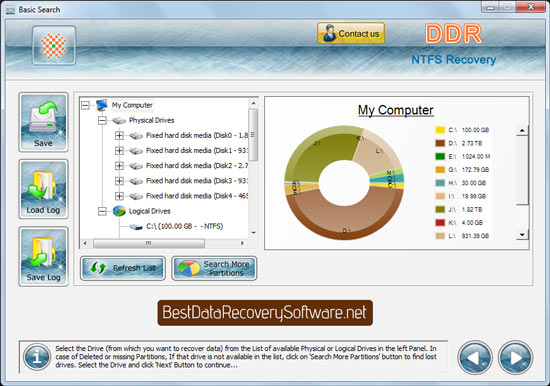Click the Refresh List button

tap(123, 268)
